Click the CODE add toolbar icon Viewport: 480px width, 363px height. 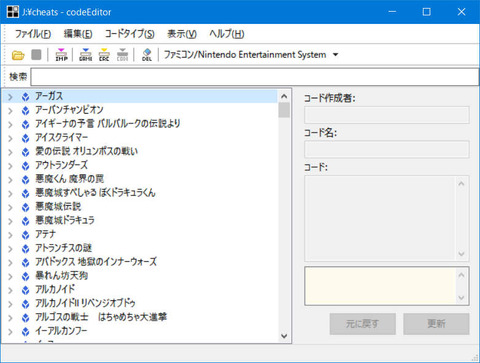122,55
